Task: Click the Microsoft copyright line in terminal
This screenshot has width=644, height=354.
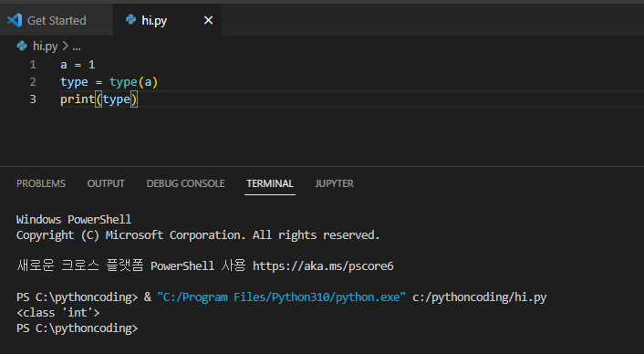Action: click(x=198, y=234)
